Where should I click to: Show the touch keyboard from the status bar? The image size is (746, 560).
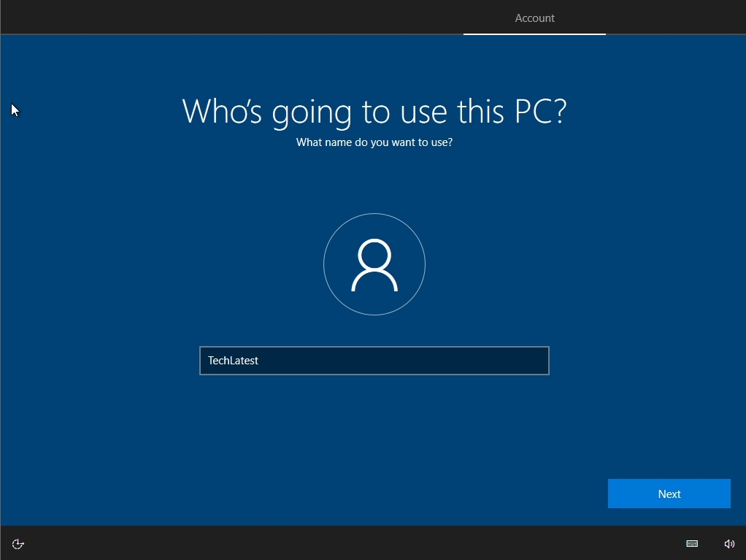coord(691,543)
